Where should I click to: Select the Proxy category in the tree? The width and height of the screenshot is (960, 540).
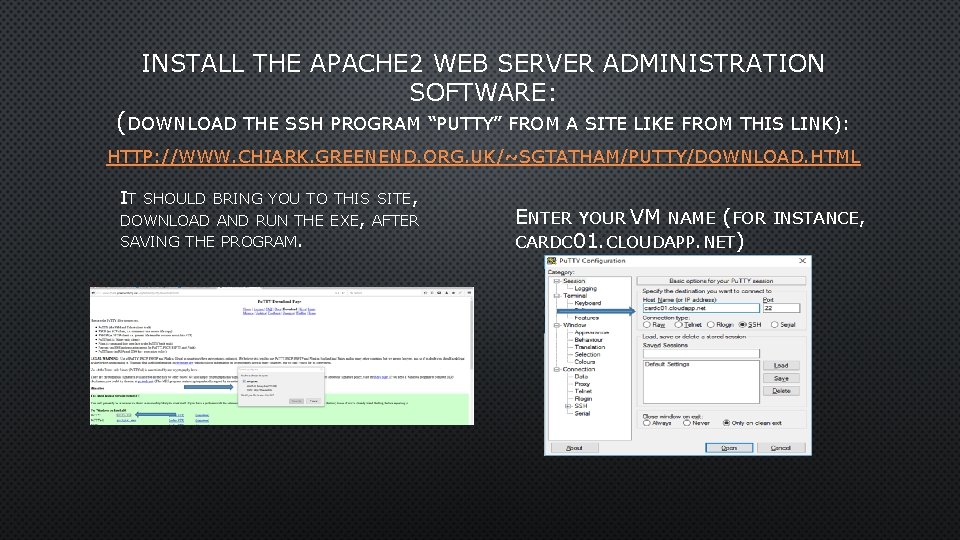(582, 384)
